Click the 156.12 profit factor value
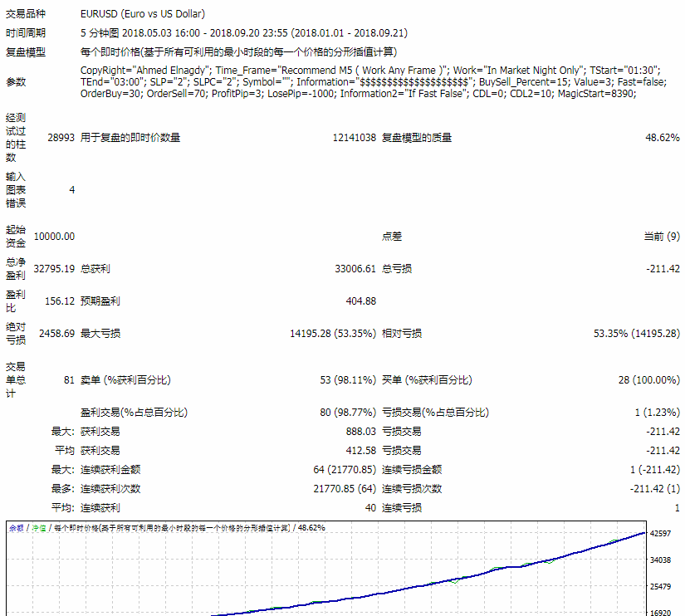This screenshot has height=616, width=685. pyautogui.click(x=60, y=301)
